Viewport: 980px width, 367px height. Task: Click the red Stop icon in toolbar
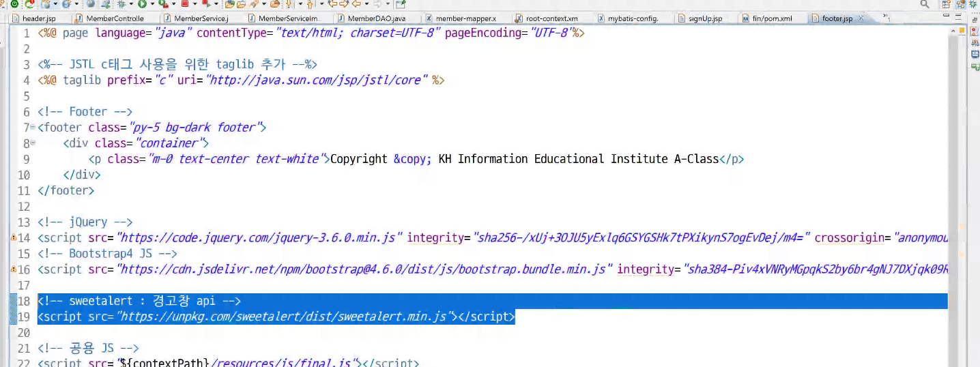click(x=185, y=4)
